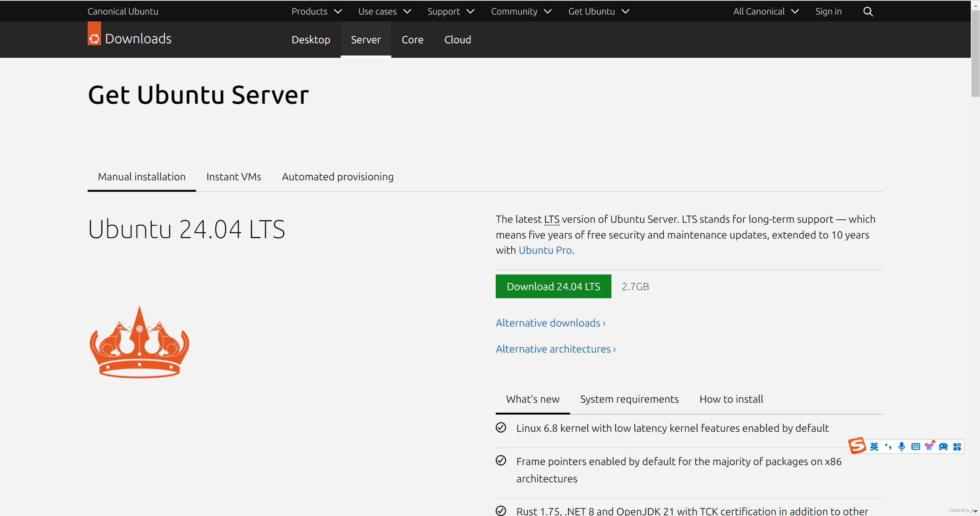Toggle Sogou Chinese/English input mode
980x516 pixels.
[x=874, y=446]
